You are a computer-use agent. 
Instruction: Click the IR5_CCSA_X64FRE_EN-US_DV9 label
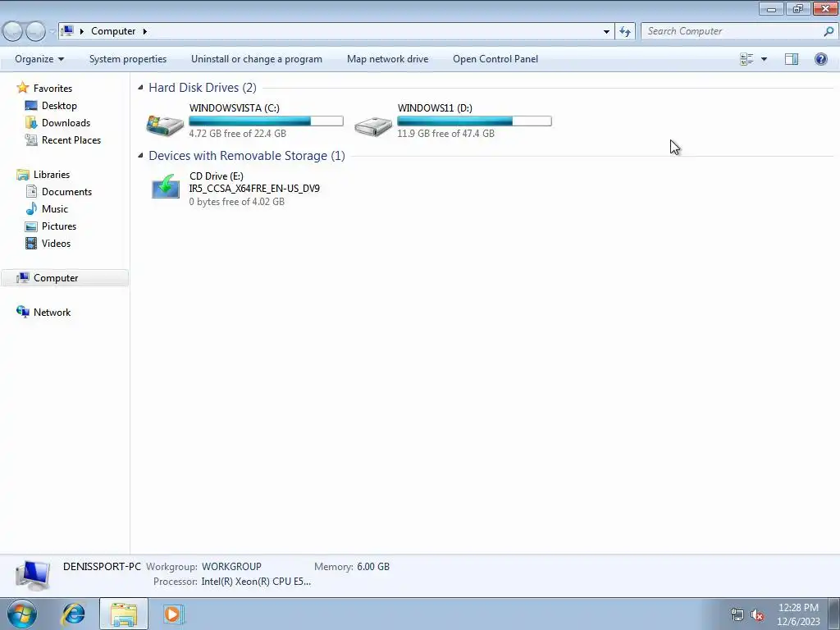254,189
